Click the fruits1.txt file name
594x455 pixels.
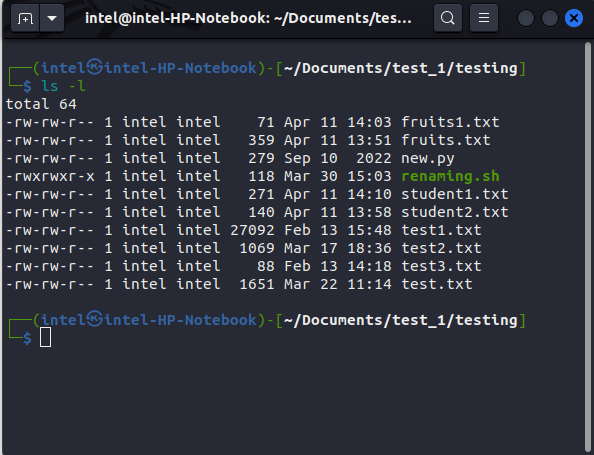pos(450,122)
